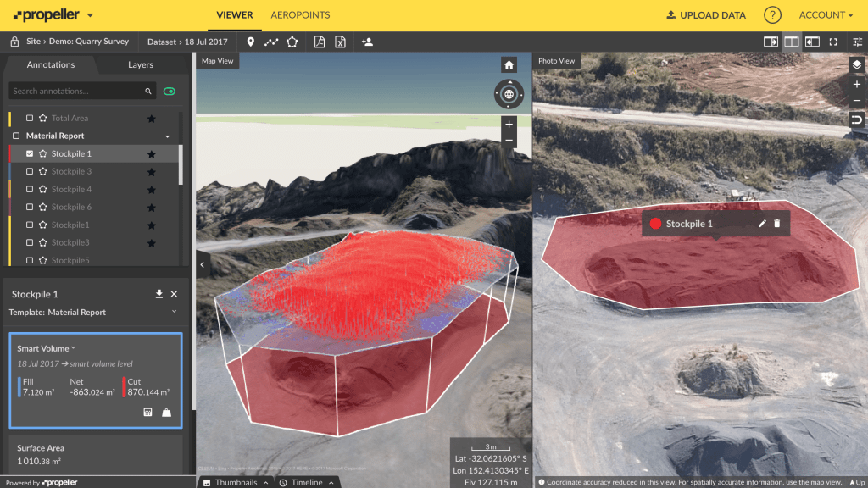This screenshot has width=868, height=488.
Task: Star the Stockpile 3 annotation
Action: 153,171
